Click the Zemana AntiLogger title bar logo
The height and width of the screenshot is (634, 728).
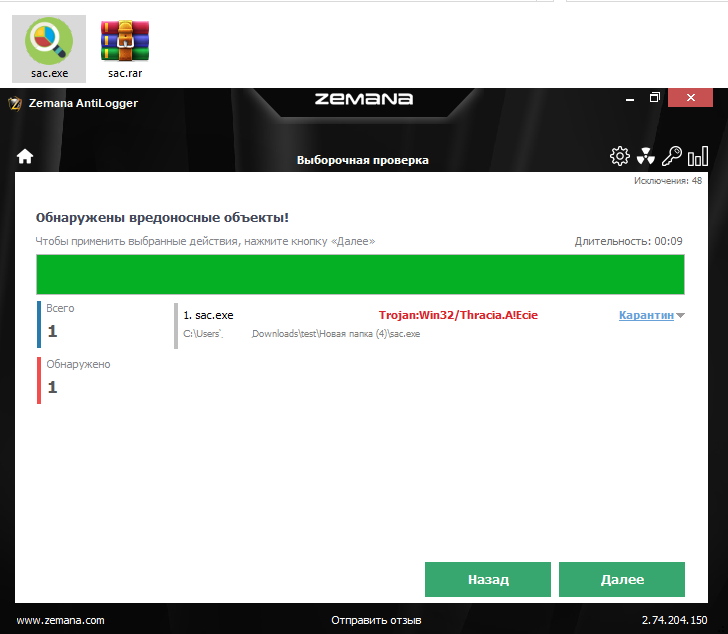click(15, 103)
